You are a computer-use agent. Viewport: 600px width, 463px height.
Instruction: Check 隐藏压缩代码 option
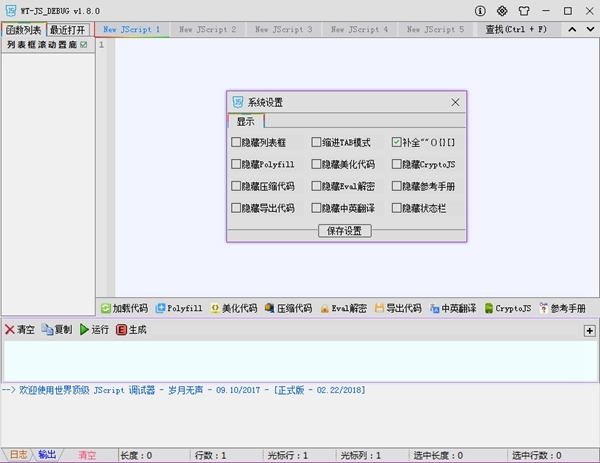tap(236, 186)
